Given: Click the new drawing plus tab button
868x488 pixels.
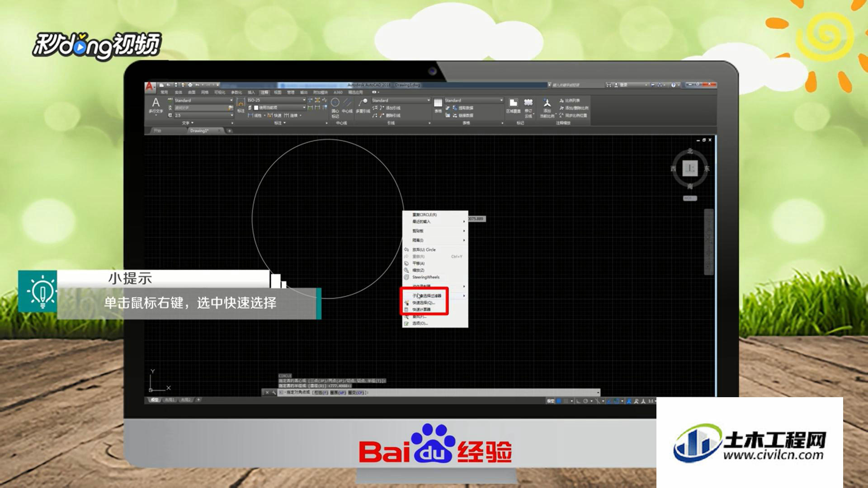Looking at the screenshot, I should coord(230,131).
